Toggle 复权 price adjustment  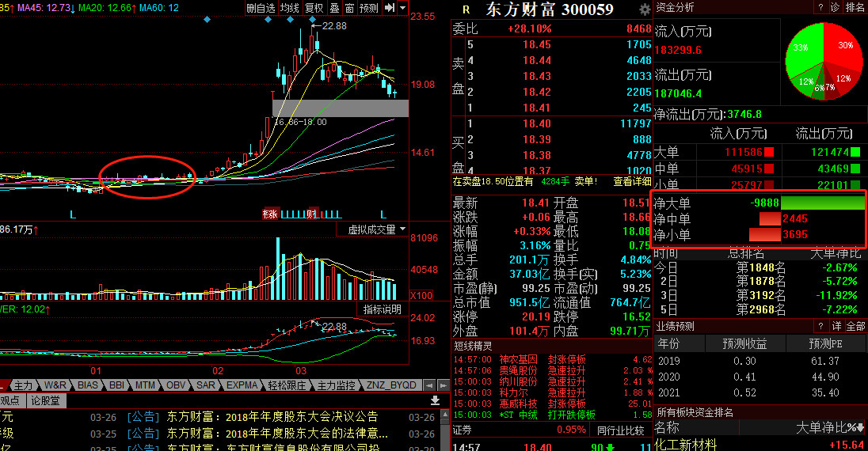[x=314, y=8]
